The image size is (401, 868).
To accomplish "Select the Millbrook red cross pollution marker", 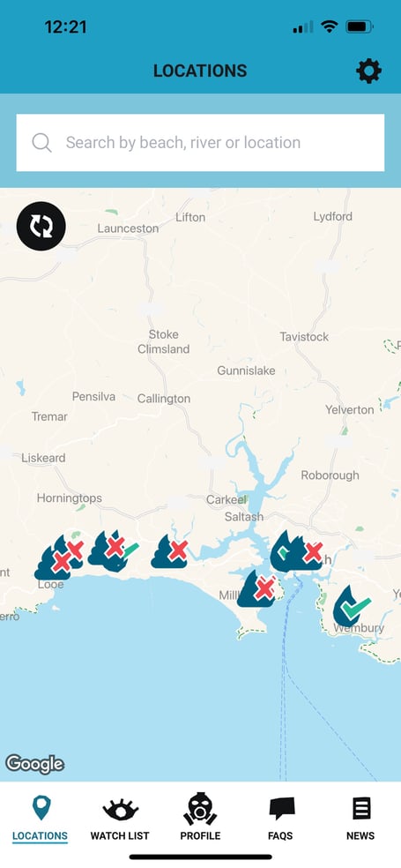I will [257, 588].
